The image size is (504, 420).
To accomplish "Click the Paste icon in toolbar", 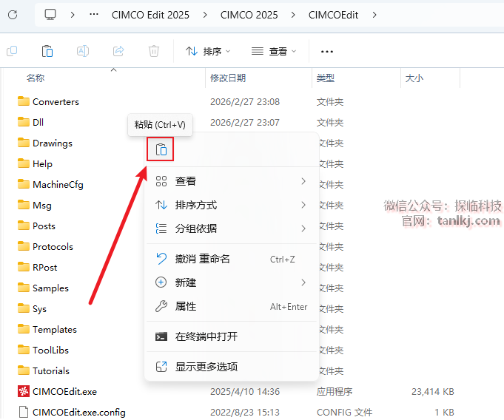I will tap(47, 51).
